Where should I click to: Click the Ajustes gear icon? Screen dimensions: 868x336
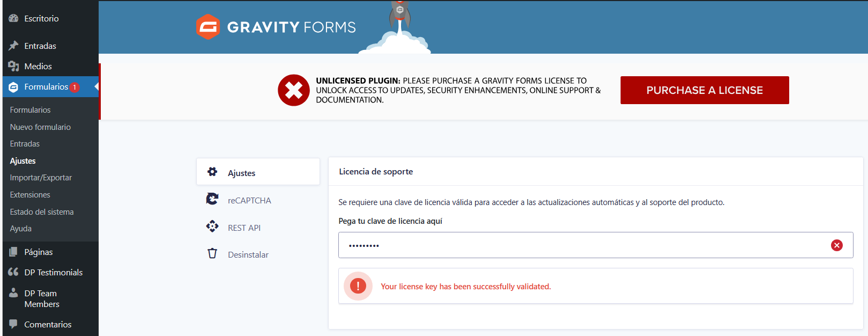coord(212,172)
